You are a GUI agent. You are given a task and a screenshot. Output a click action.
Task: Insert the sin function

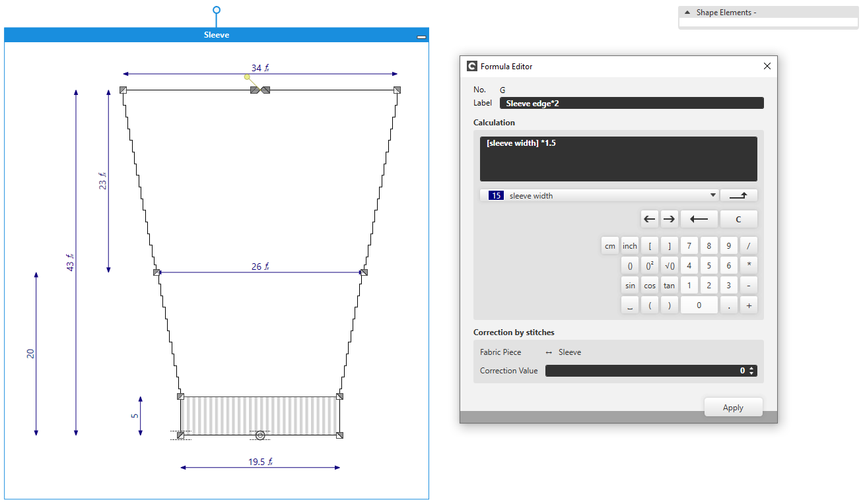(630, 286)
